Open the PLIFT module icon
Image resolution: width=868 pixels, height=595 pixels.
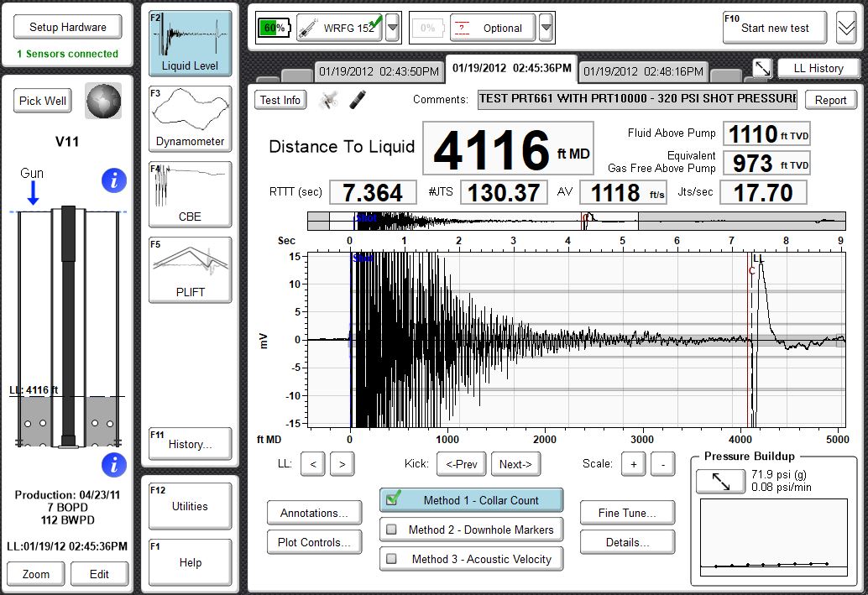(x=190, y=269)
